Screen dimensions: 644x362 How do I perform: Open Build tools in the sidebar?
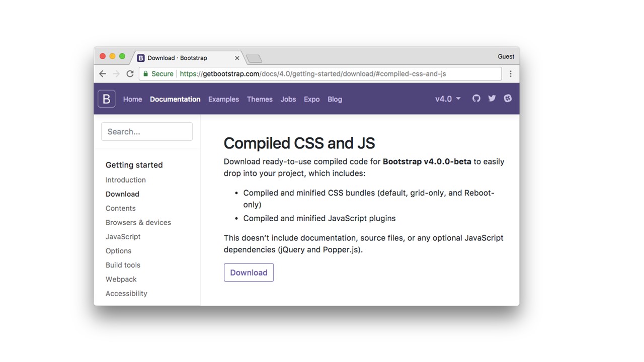click(123, 265)
